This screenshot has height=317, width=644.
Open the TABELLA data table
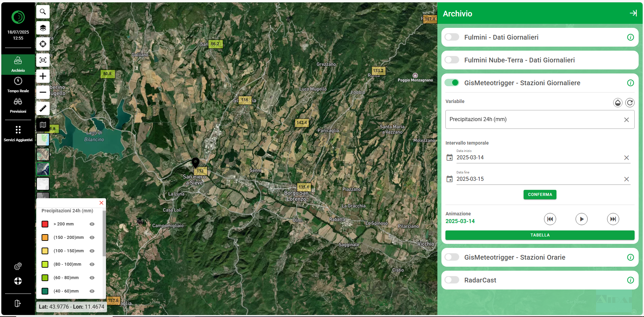[540, 235]
